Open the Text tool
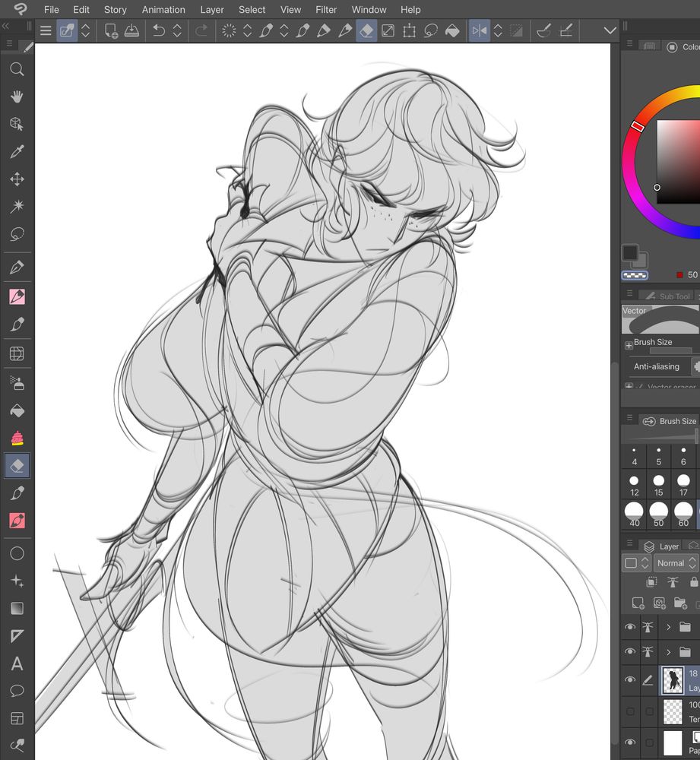700x760 pixels. [17, 663]
